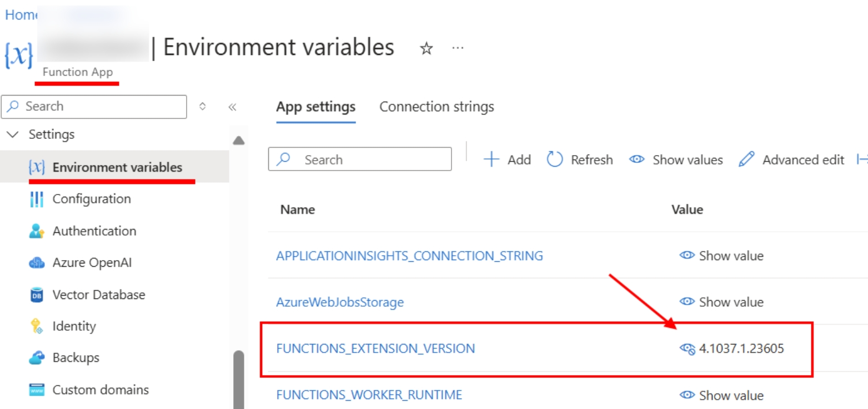The height and width of the screenshot is (409, 868).
Task: Reveal the AzureWebJobsStorage value
Action: (721, 302)
